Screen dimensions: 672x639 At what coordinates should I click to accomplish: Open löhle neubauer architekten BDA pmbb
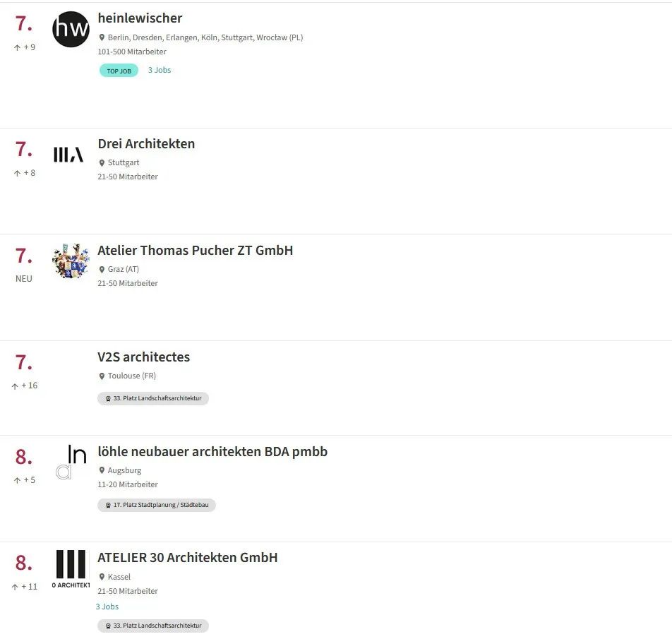(x=212, y=452)
